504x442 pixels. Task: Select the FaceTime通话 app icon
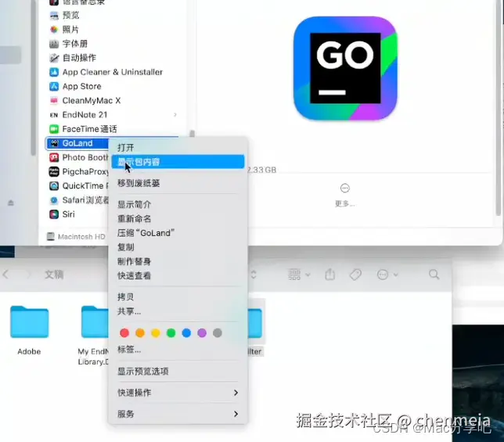pos(54,129)
